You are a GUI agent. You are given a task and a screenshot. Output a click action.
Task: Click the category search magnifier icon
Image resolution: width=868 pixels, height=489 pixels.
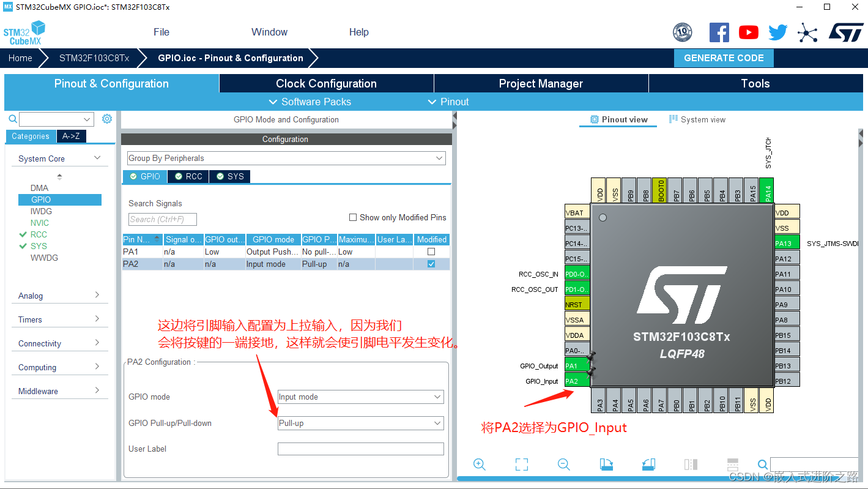coord(12,119)
